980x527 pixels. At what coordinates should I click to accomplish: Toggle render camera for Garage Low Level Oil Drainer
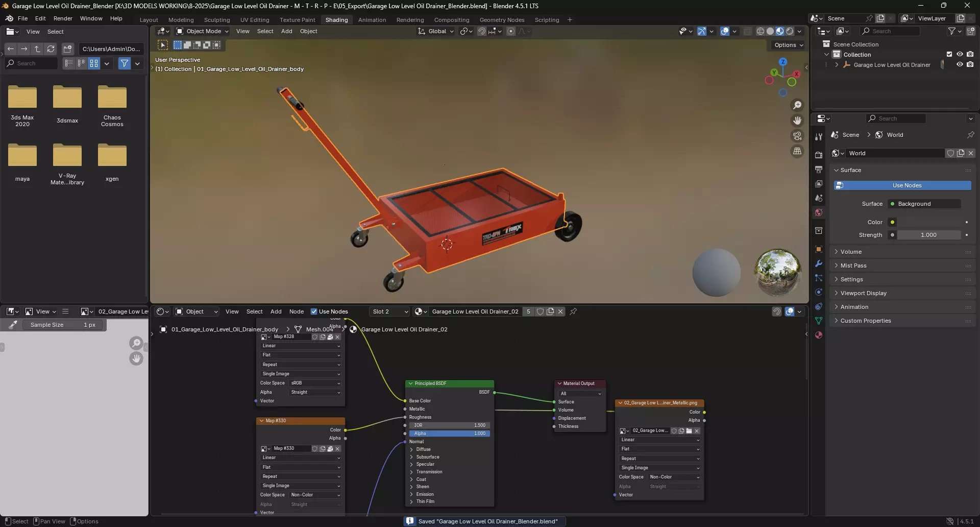(970, 65)
